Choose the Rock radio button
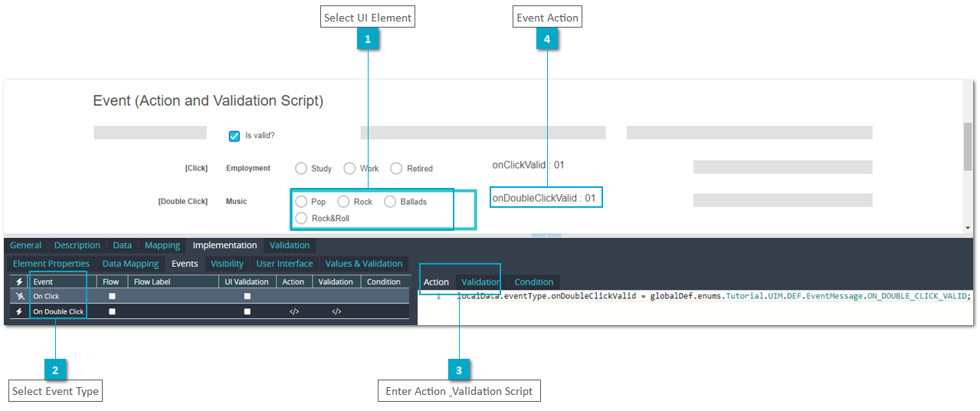This screenshot has width=980, height=411. click(343, 202)
